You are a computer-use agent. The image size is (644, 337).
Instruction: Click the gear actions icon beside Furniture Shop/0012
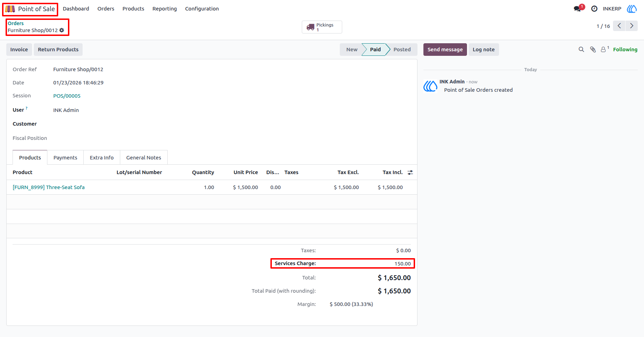click(x=62, y=30)
